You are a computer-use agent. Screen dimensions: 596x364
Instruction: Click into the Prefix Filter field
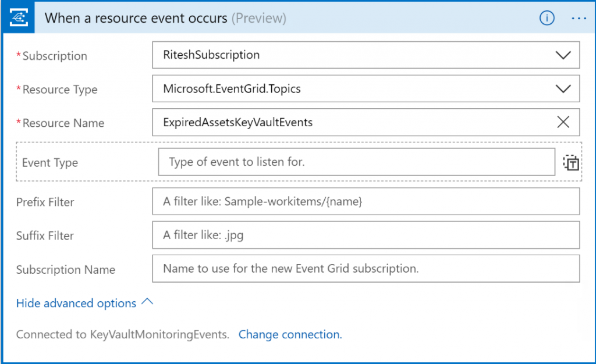(x=366, y=202)
